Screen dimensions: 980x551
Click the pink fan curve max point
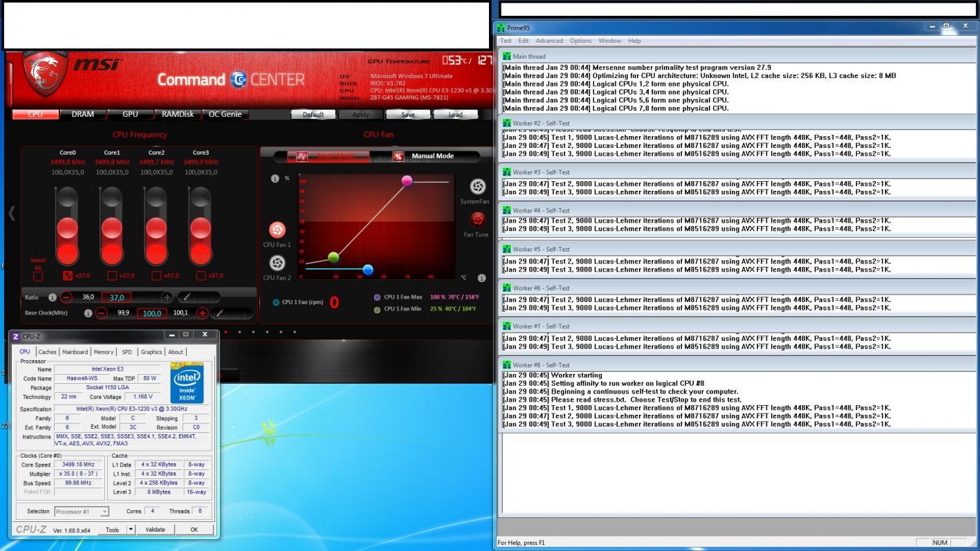(x=407, y=181)
